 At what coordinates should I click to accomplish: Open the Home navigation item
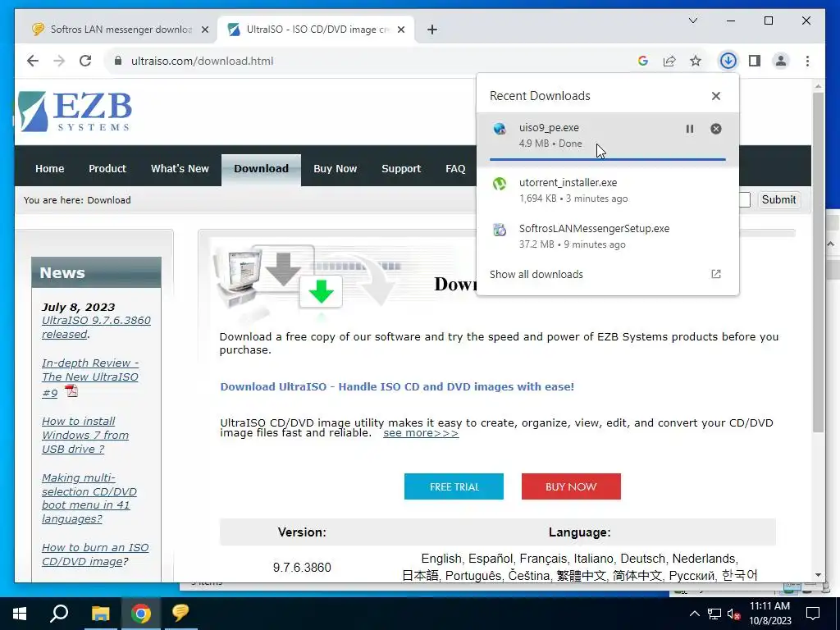(50, 169)
